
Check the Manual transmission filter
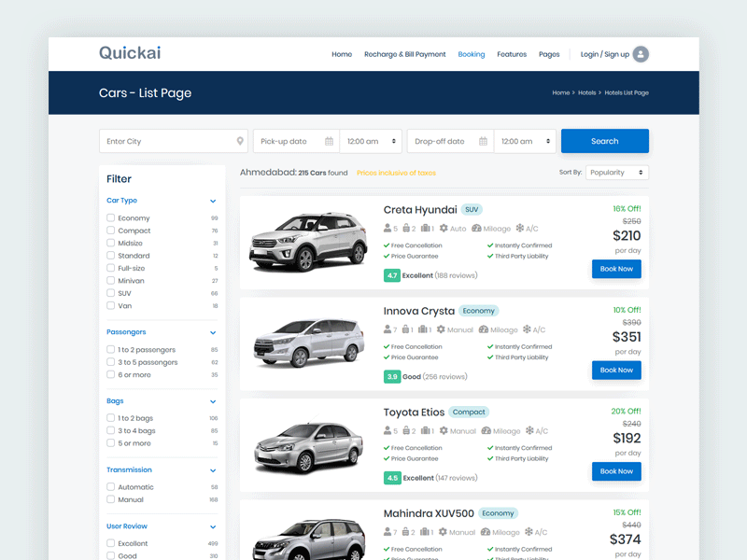pos(110,499)
